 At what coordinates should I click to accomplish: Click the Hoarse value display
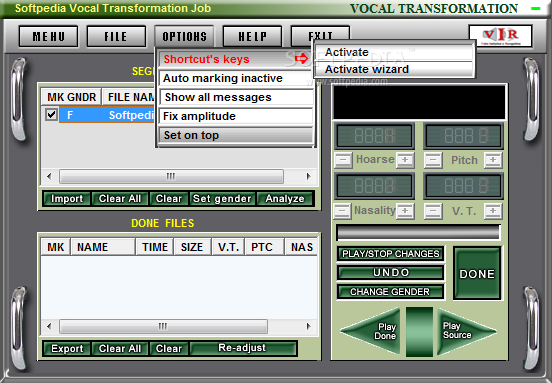click(x=375, y=136)
